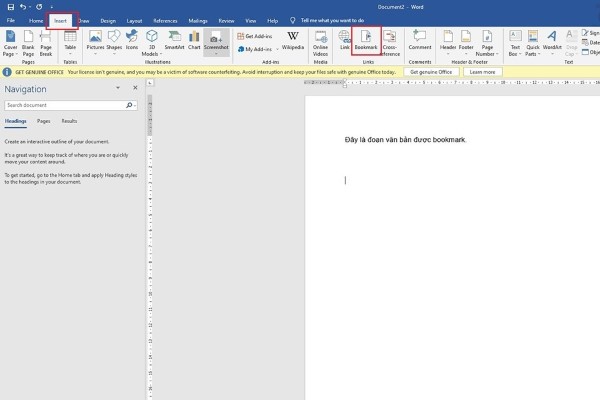
Task: Insert a SmartArt graphic
Action: coord(174,47)
